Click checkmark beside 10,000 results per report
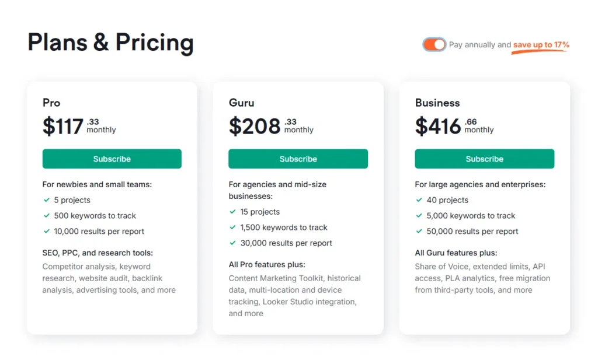This screenshot has height=364, width=598. 47,232
